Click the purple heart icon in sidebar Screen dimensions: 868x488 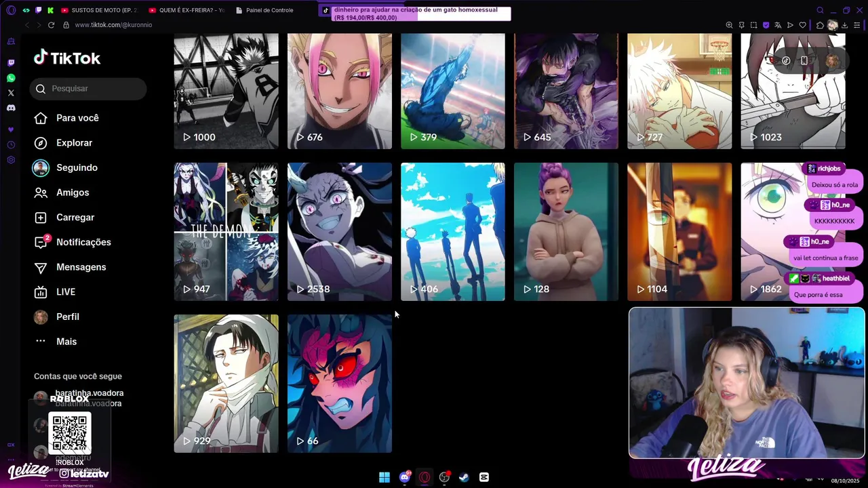(x=11, y=129)
